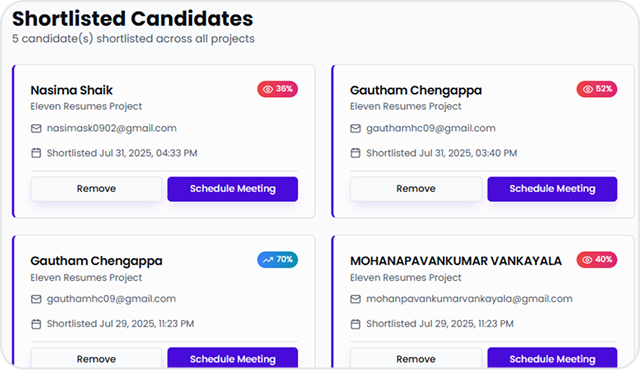Remove Gautham Chengappa with 52% score
The height and width of the screenshot is (370, 640).
pos(416,189)
